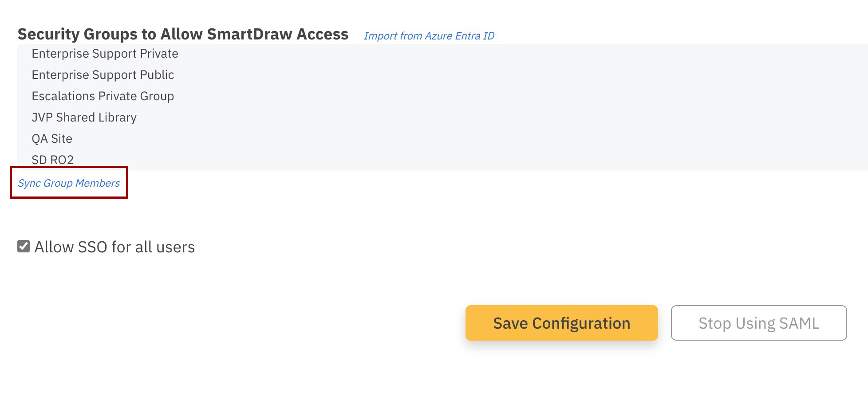Image resolution: width=868 pixels, height=393 pixels.
Task: Select the Enterprise Support Public group
Action: tap(103, 75)
